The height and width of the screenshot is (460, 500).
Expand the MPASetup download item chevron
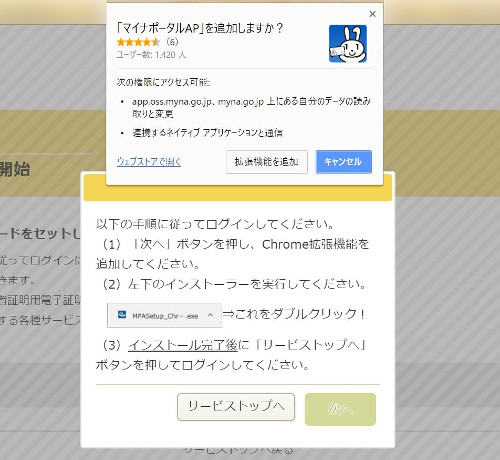210,315
